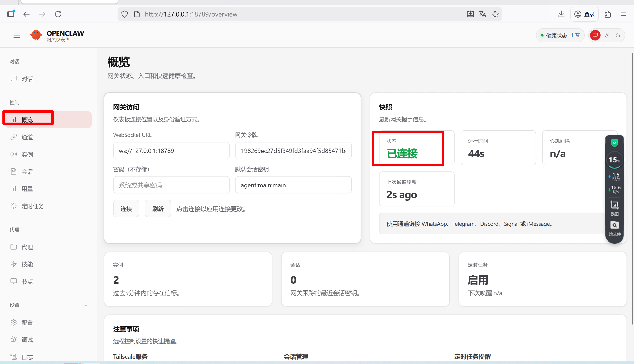Click the red monitor system theme icon
This screenshot has width=634, height=364.
click(x=595, y=35)
